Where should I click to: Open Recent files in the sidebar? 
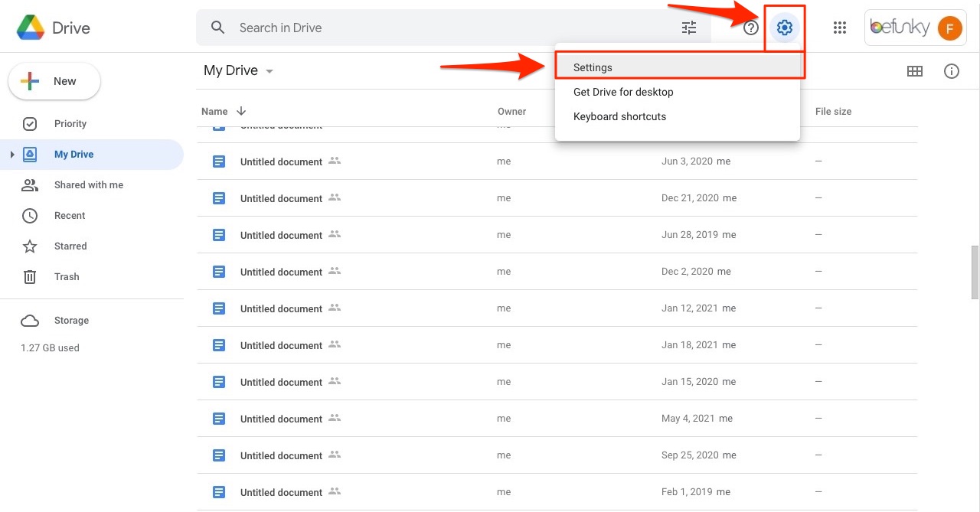[70, 216]
